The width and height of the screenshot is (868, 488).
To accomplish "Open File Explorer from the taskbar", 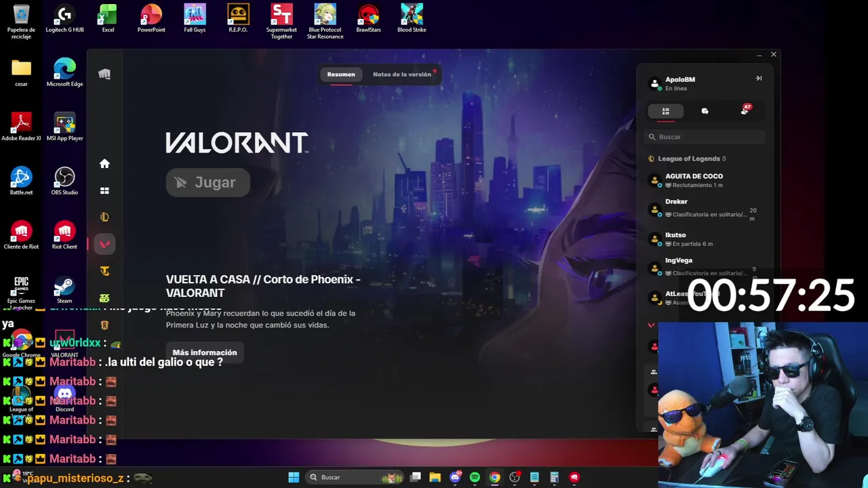I will 435,477.
